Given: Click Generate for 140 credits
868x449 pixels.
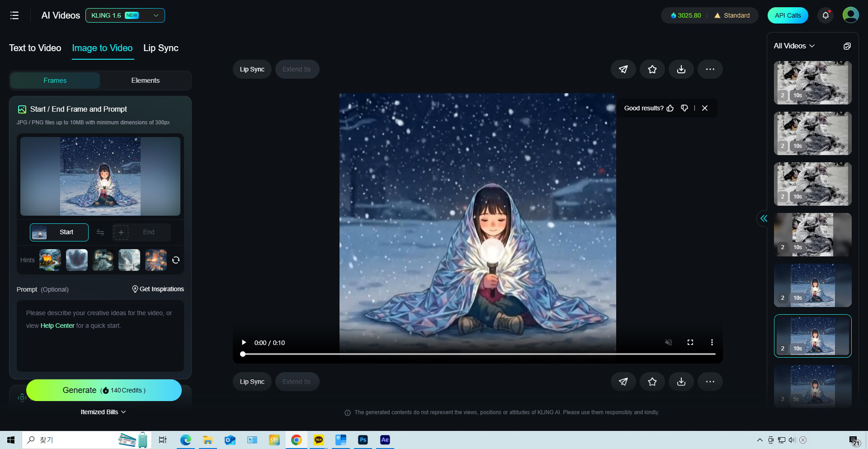Looking at the screenshot, I should pyautogui.click(x=104, y=390).
